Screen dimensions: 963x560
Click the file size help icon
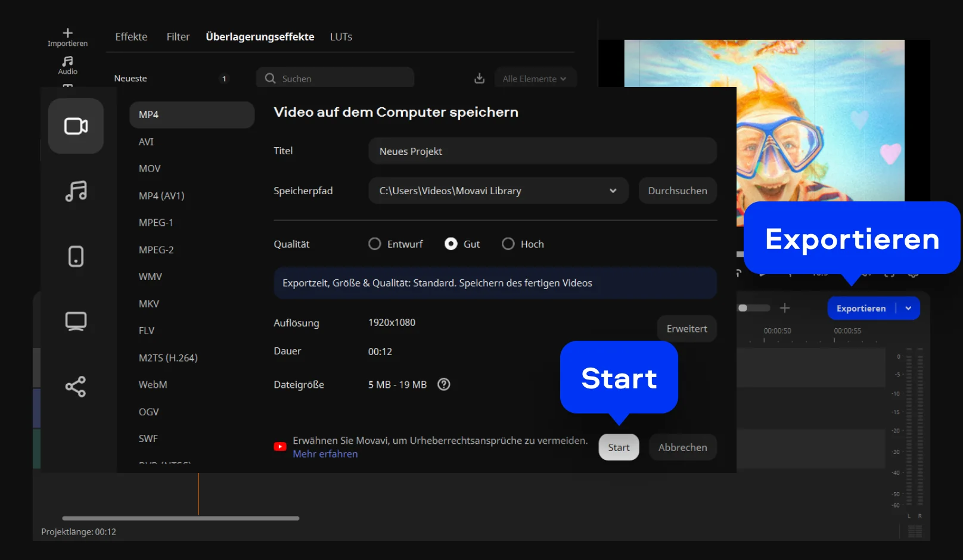click(443, 384)
